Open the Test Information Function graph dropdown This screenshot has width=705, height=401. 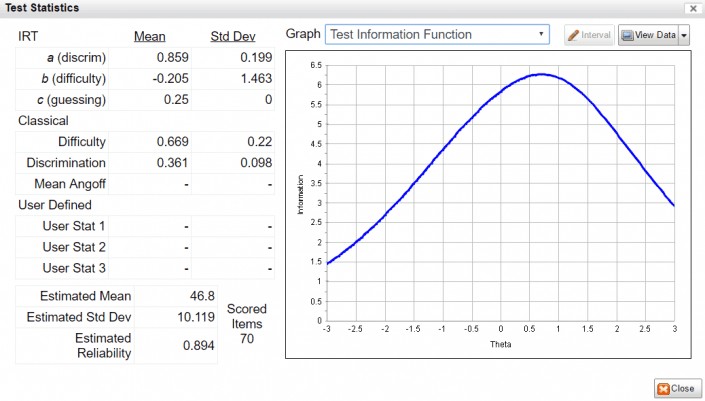tap(542, 34)
